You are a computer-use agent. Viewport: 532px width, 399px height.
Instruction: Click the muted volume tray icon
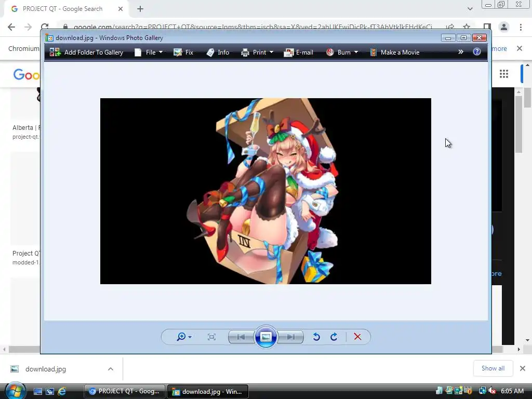pyautogui.click(x=493, y=391)
